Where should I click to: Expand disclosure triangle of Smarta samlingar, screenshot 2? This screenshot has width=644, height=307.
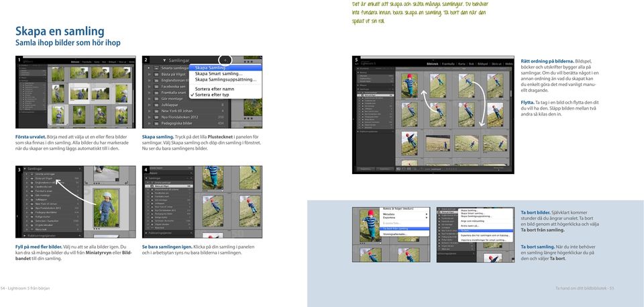click(x=149, y=68)
